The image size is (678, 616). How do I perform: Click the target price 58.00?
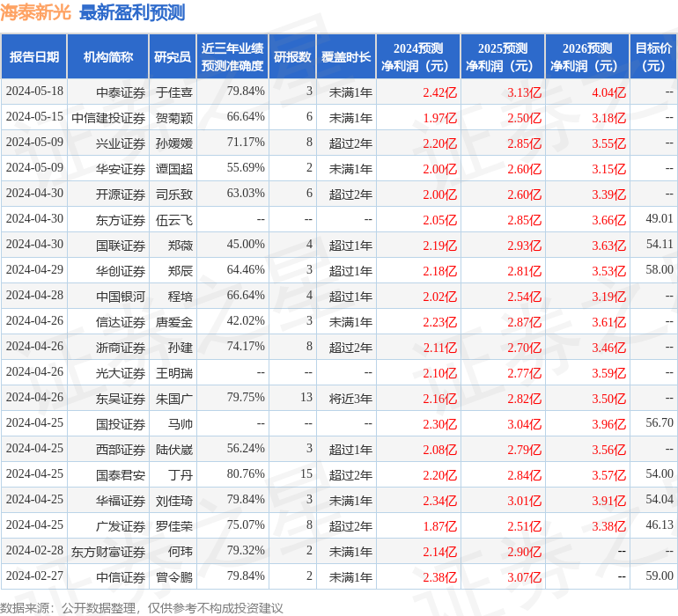(660, 270)
